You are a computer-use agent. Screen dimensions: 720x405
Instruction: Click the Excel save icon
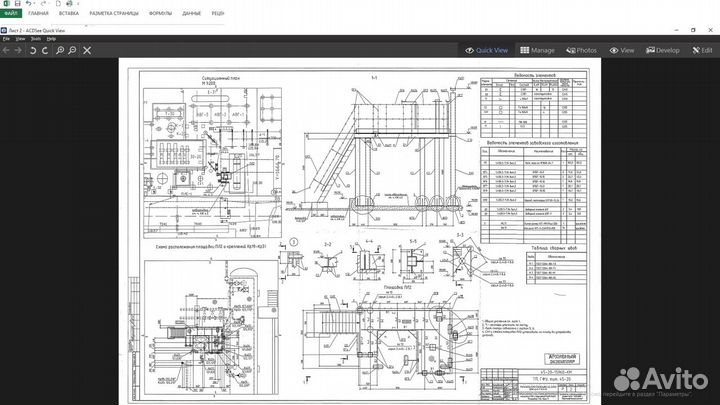[x=19, y=5]
